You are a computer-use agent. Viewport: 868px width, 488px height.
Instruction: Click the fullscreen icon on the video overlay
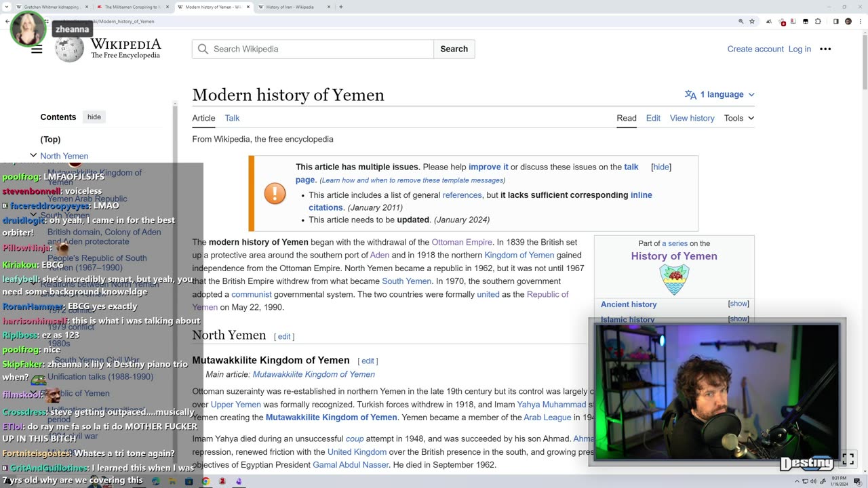click(x=848, y=459)
